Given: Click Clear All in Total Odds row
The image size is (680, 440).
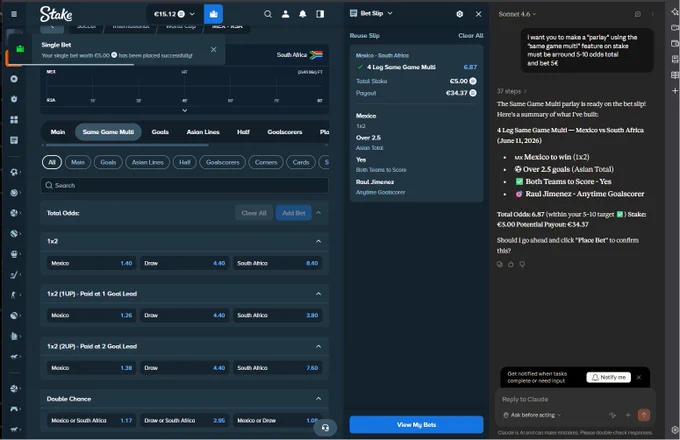Looking at the screenshot, I should (x=254, y=213).
